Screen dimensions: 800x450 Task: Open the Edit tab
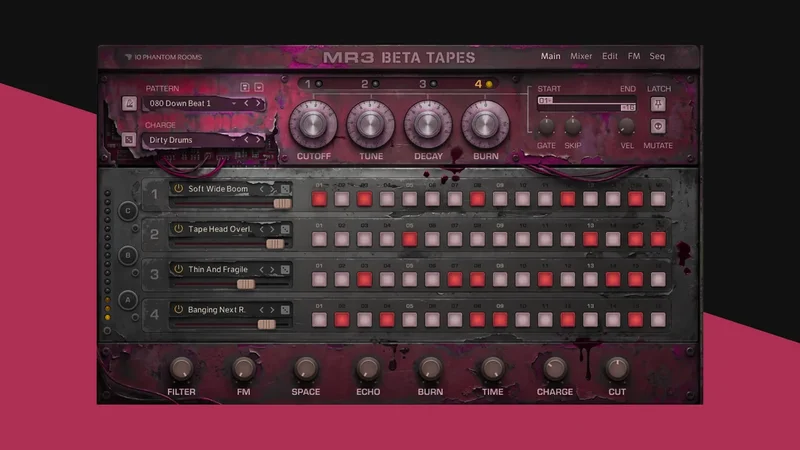click(x=610, y=56)
